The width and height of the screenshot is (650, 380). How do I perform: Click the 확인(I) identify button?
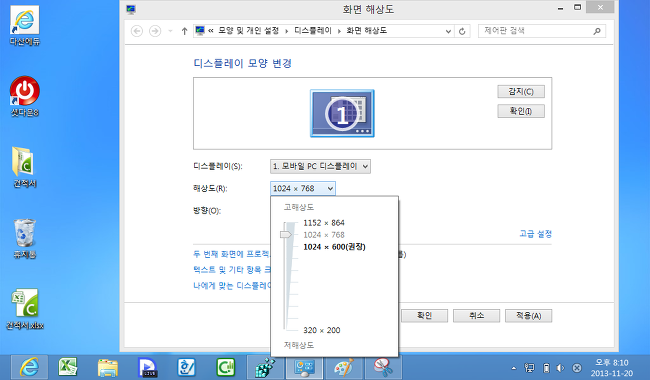[x=521, y=111]
